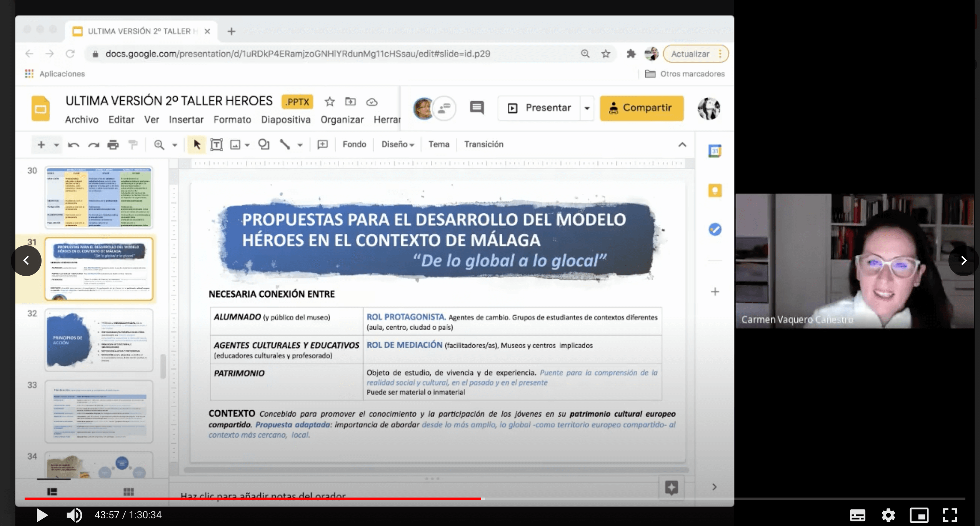The height and width of the screenshot is (526, 980).
Task: Open Google Calendar side panel icon
Action: pos(715,151)
